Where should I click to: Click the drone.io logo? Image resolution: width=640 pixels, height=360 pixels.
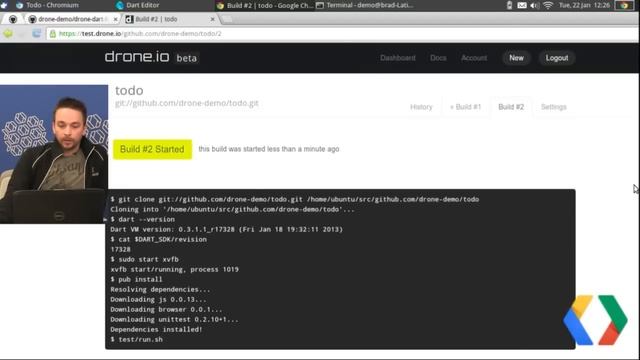coord(137,57)
